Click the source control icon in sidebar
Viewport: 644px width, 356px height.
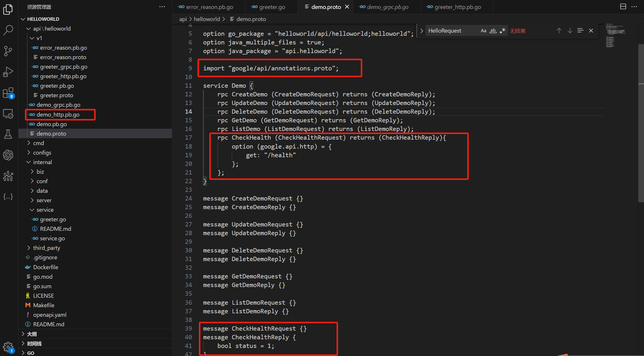pyautogui.click(x=9, y=50)
